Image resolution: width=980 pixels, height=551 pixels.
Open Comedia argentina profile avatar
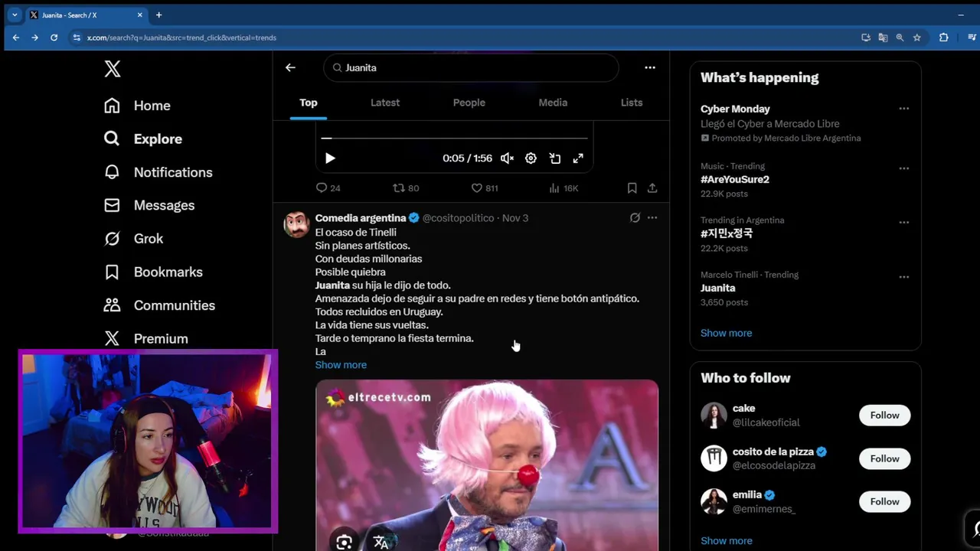(297, 224)
